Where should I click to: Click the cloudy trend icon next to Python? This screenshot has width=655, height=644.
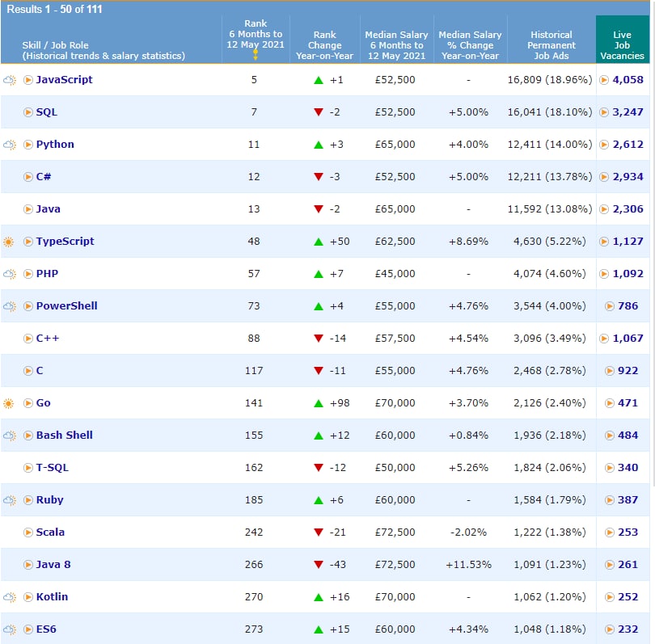pyautogui.click(x=10, y=145)
